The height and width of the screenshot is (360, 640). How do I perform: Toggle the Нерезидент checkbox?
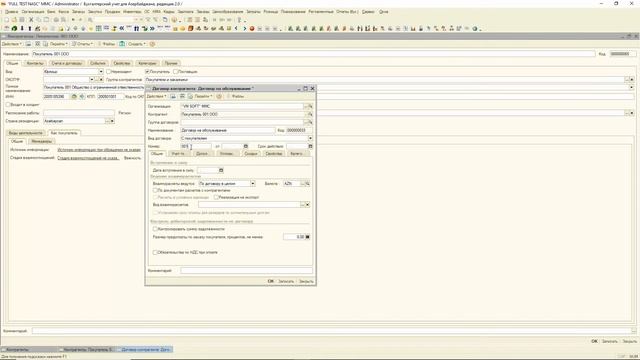pos(109,71)
